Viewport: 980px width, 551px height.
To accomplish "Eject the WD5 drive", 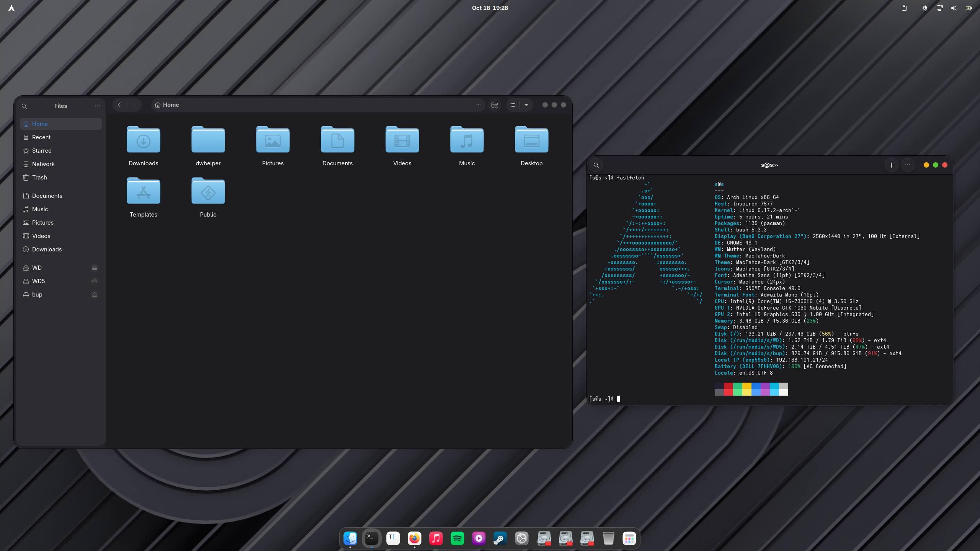I will (x=94, y=281).
